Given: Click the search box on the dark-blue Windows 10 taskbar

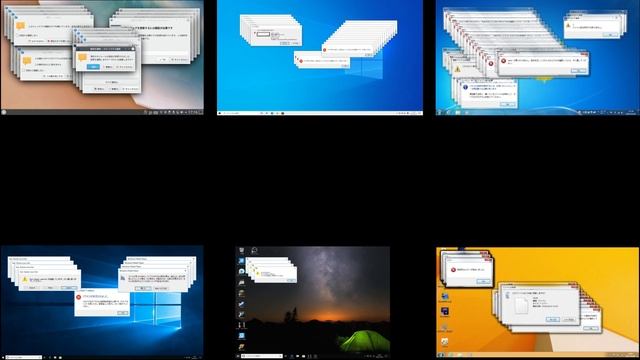Looking at the screenshot, I should tap(24, 357).
